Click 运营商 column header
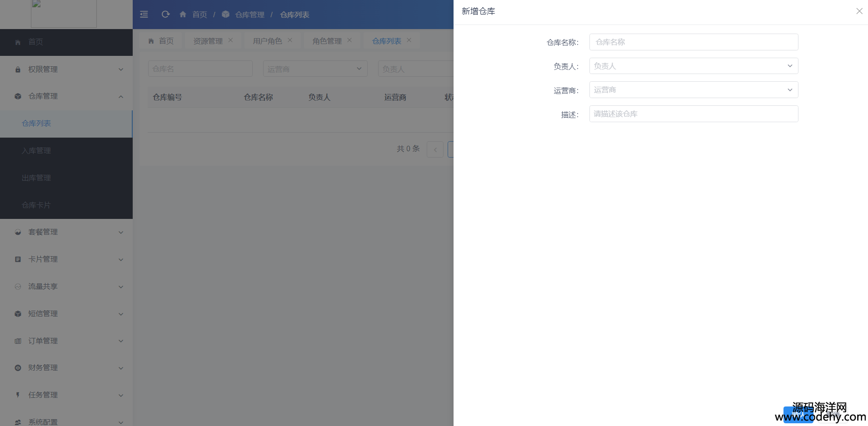The image size is (868, 426). [395, 97]
